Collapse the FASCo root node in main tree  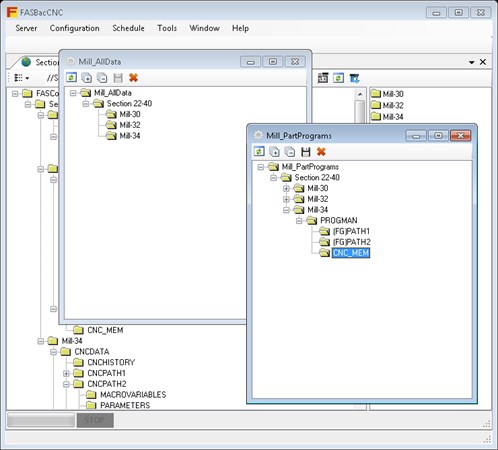pos(15,93)
